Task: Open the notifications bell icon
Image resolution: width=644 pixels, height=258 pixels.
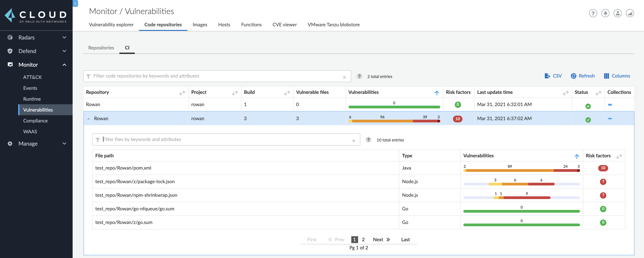Action: [605, 13]
